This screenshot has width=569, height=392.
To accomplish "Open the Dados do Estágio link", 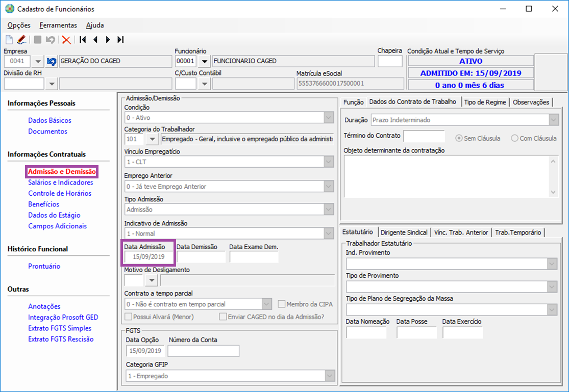I will pos(54,215).
